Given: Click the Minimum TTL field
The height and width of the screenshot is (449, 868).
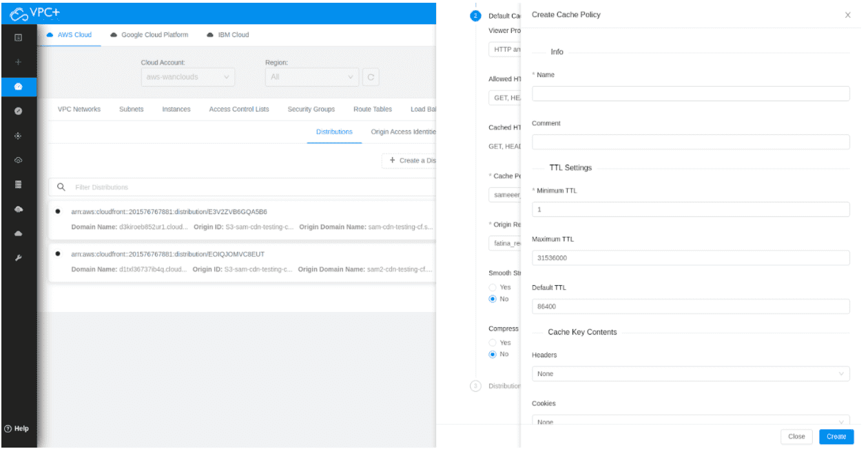Looking at the screenshot, I should (x=691, y=209).
